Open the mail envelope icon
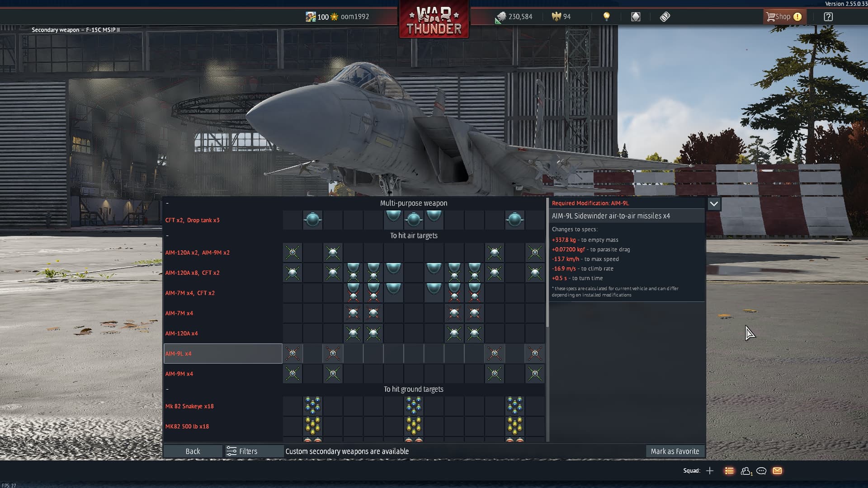868x488 pixels. point(777,471)
